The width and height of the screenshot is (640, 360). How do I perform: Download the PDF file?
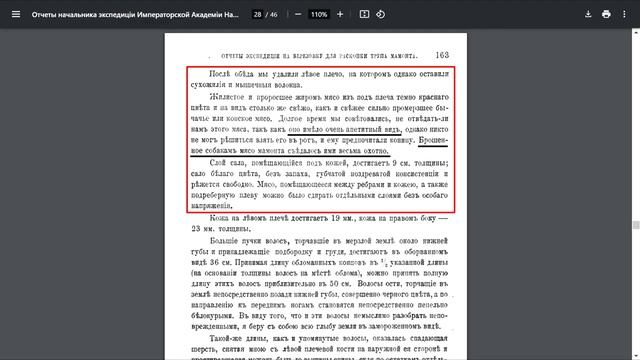point(588,14)
